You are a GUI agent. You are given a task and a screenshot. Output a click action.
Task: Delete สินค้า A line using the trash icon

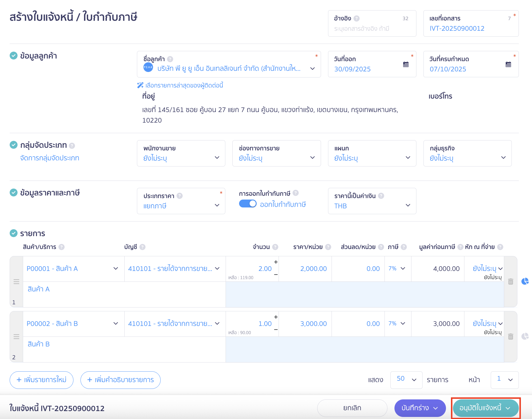click(x=511, y=281)
